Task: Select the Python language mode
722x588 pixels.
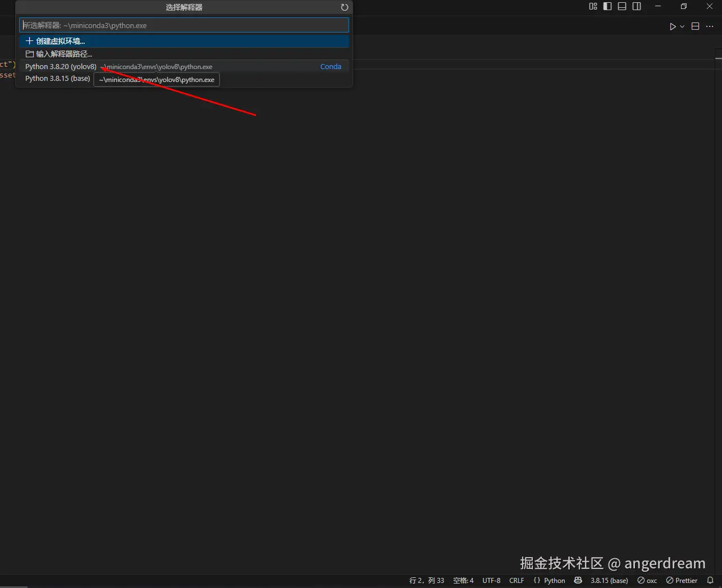Action: [x=554, y=581]
